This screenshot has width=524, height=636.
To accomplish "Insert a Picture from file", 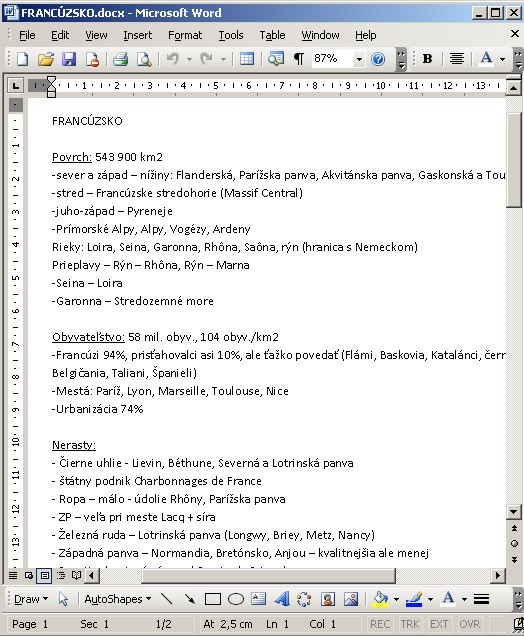I will click(351, 599).
